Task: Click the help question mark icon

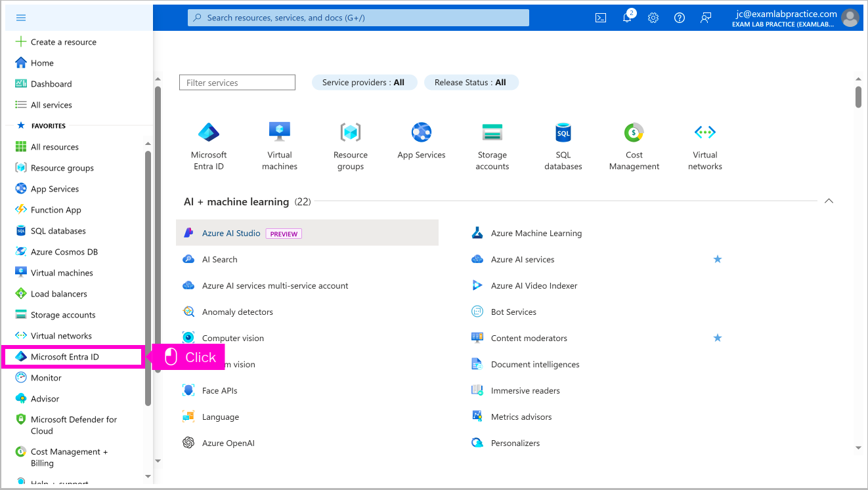Action: pos(680,18)
